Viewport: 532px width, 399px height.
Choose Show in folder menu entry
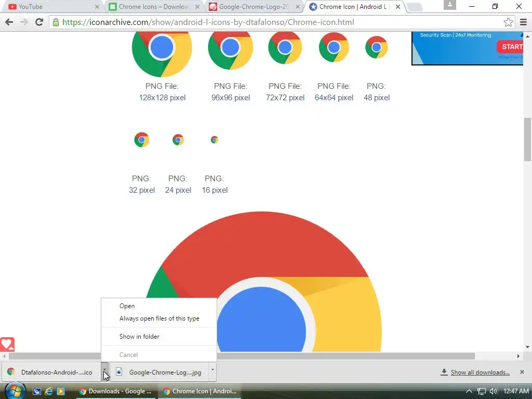point(159,336)
